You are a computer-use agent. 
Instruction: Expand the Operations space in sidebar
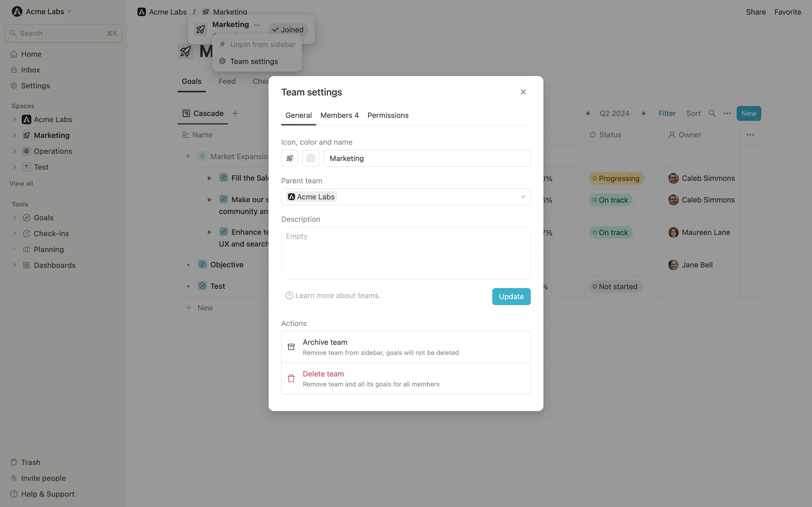pyautogui.click(x=14, y=151)
